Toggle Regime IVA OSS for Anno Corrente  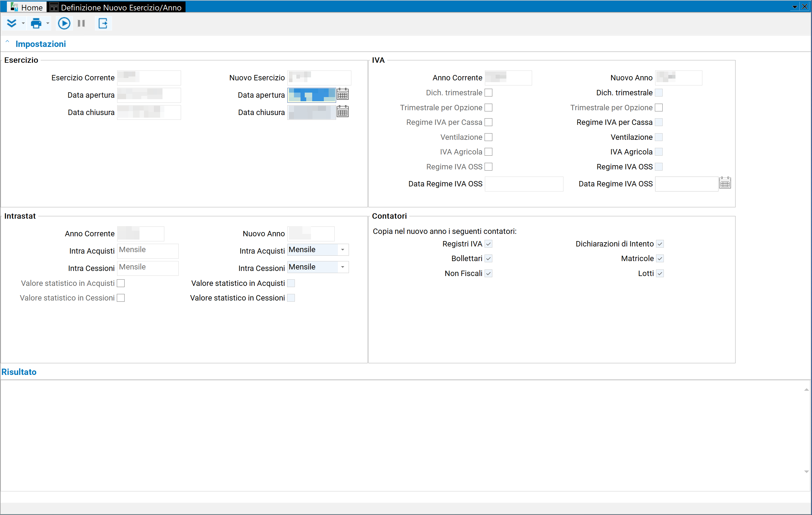[x=489, y=167]
